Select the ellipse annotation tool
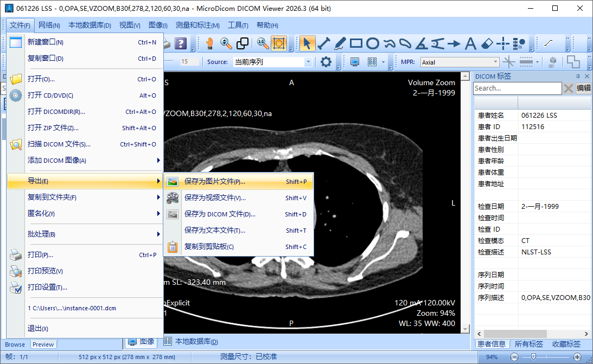This screenshot has width=593, height=364. click(x=373, y=43)
